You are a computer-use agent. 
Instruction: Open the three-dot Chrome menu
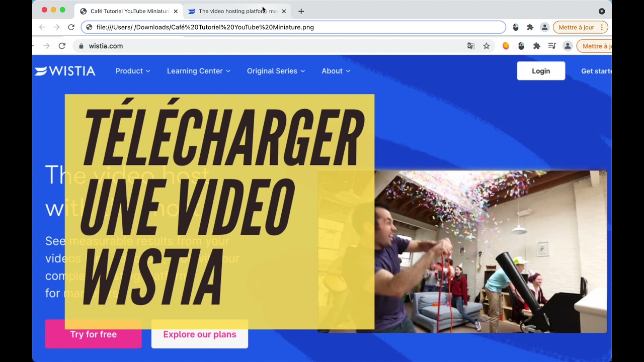pyautogui.click(x=602, y=27)
